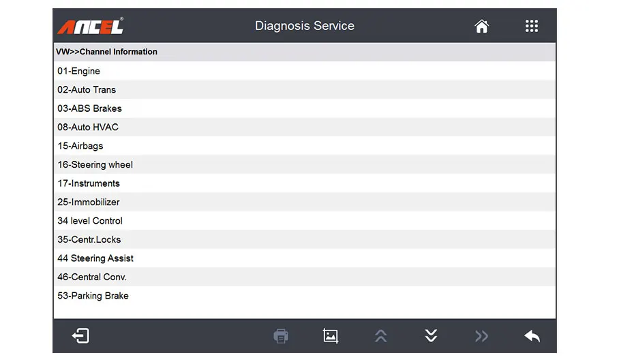Open 15-Airbags channel
The height and width of the screenshot is (364, 634).
tap(80, 146)
